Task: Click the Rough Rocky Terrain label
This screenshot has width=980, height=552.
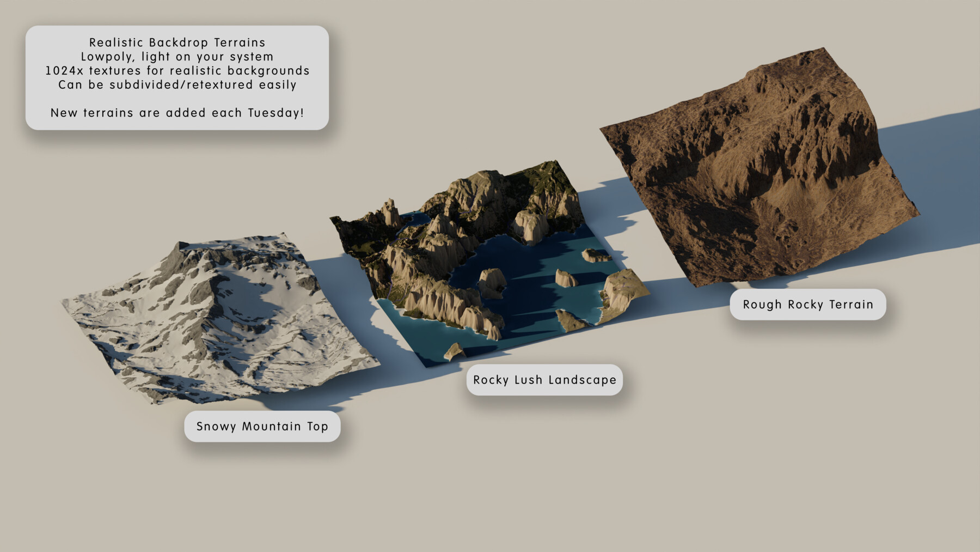Action: 808,305
